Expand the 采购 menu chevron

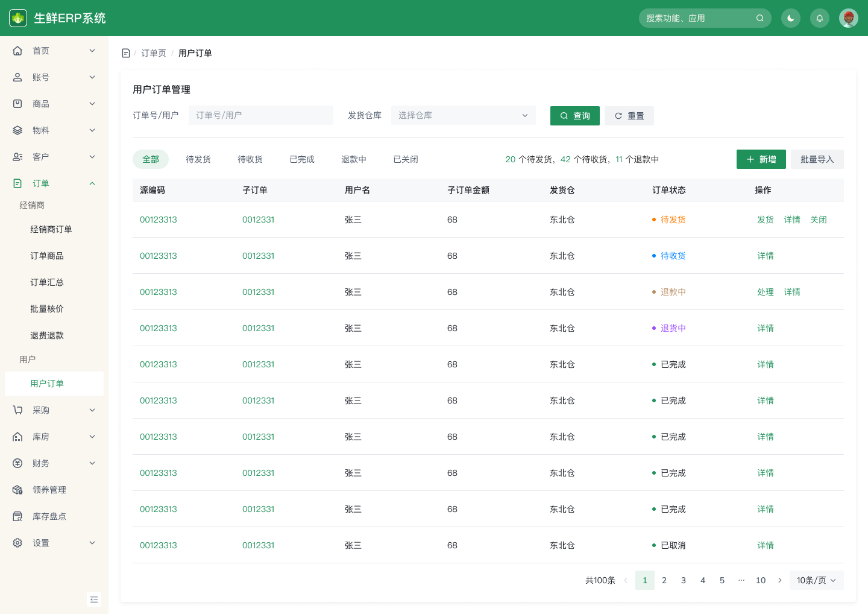pyautogui.click(x=92, y=410)
